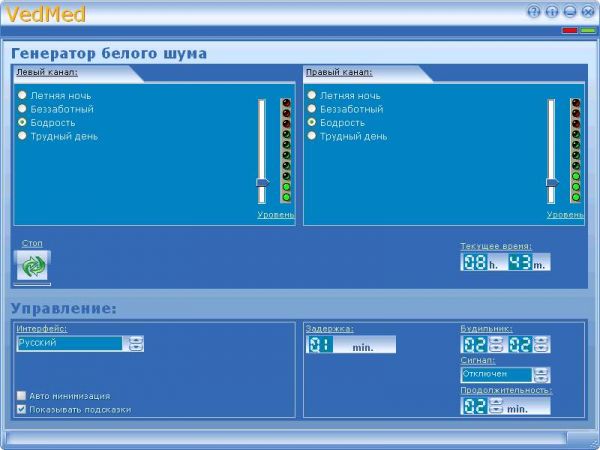Click the Текущее время label
The height and width of the screenshot is (450, 600).
496,246
